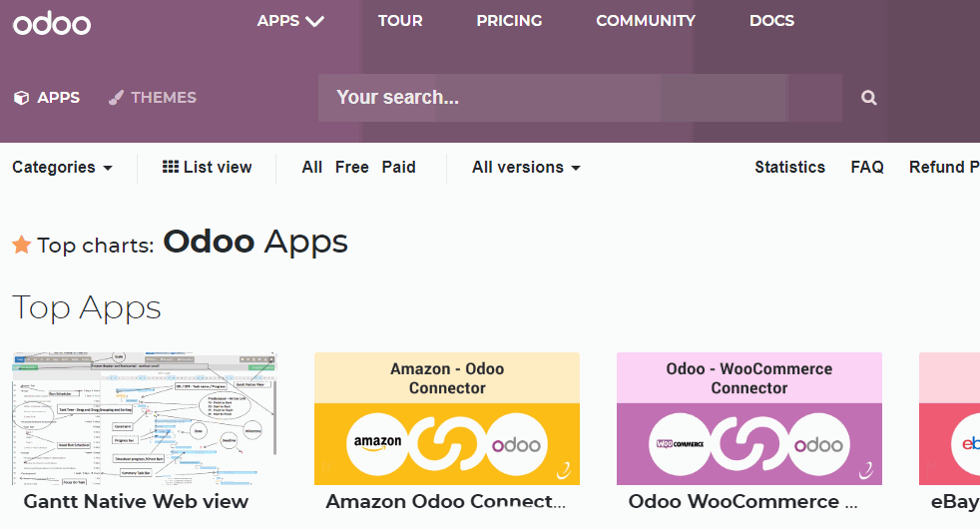The width and height of the screenshot is (980, 529).
Task: Filter by Paid apps
Action: tap(399, 167)
